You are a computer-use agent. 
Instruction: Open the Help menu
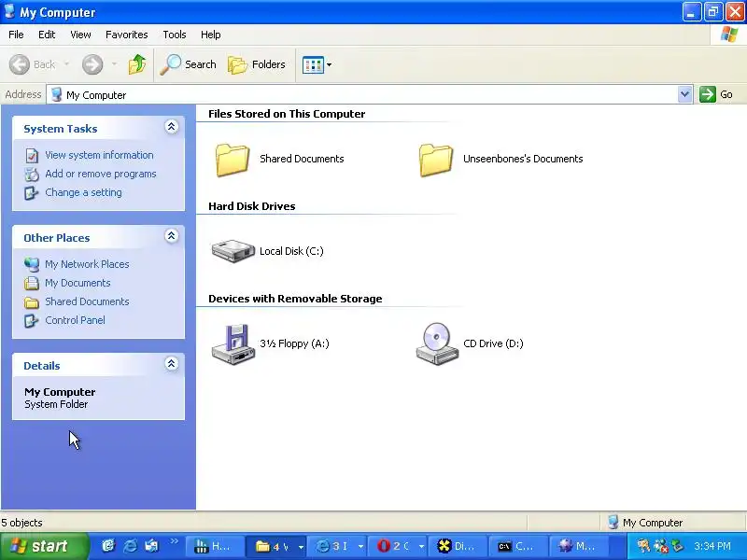coord(210,35)
